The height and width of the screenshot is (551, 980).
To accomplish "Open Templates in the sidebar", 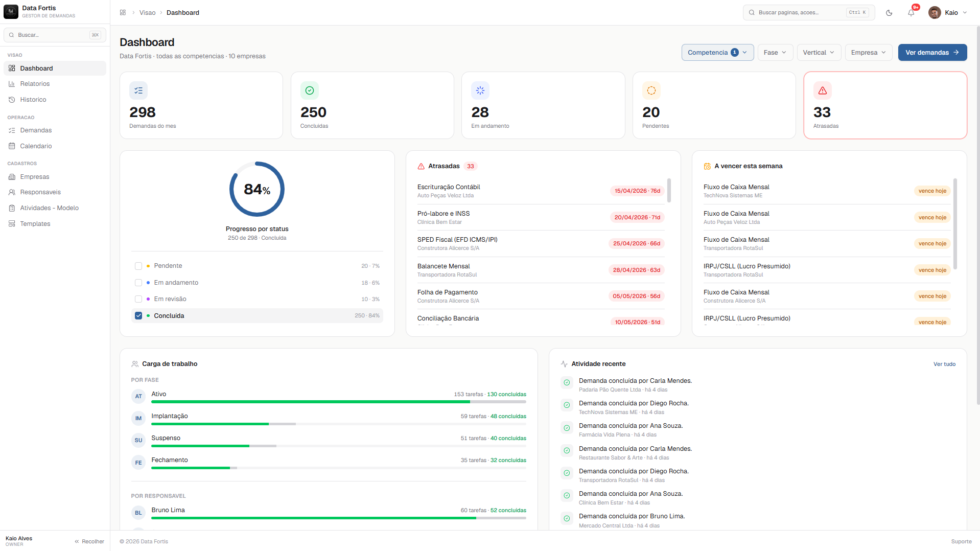I will [55, 224].
